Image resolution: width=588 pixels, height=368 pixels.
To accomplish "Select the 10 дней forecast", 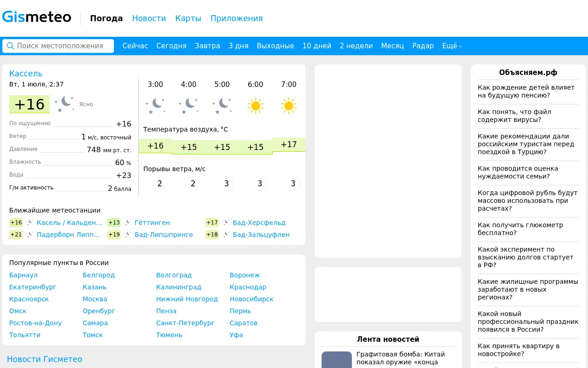I will coord(317,46).
